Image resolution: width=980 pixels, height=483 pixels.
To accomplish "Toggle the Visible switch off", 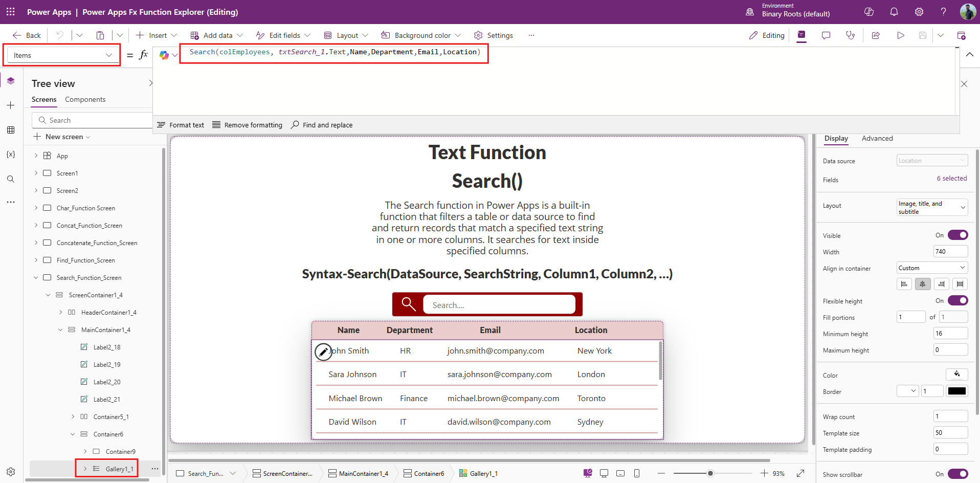I will pyautogui.click(x=957, y=235).
